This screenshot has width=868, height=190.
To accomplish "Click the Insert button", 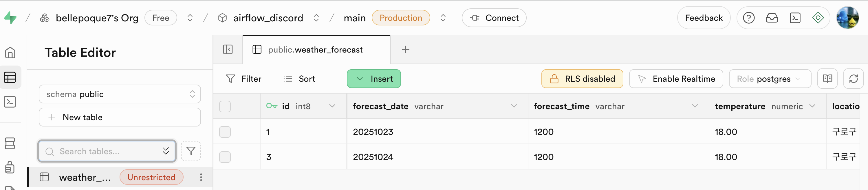I will point(374,79).
